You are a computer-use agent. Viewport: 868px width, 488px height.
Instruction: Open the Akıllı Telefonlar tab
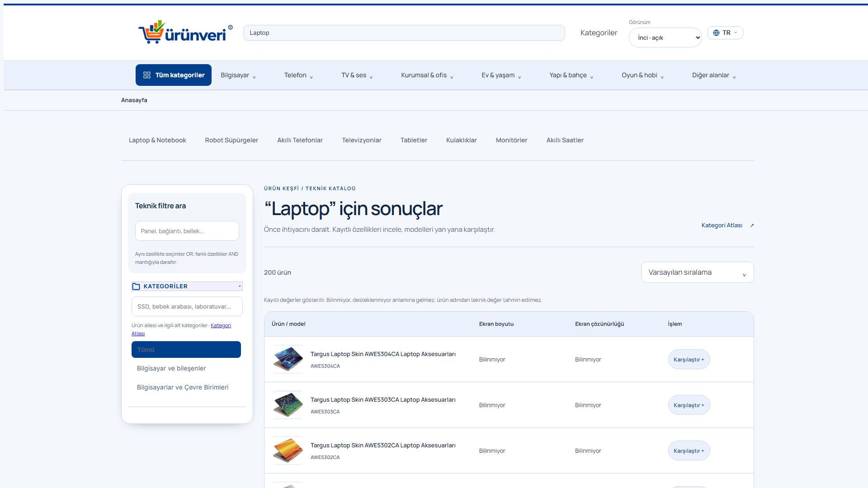point(300,141)
